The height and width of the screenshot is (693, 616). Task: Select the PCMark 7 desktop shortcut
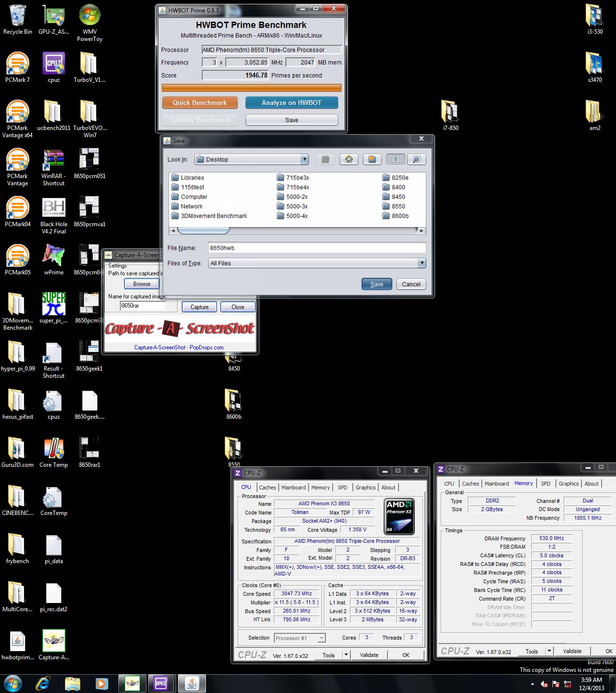[18, 67]
